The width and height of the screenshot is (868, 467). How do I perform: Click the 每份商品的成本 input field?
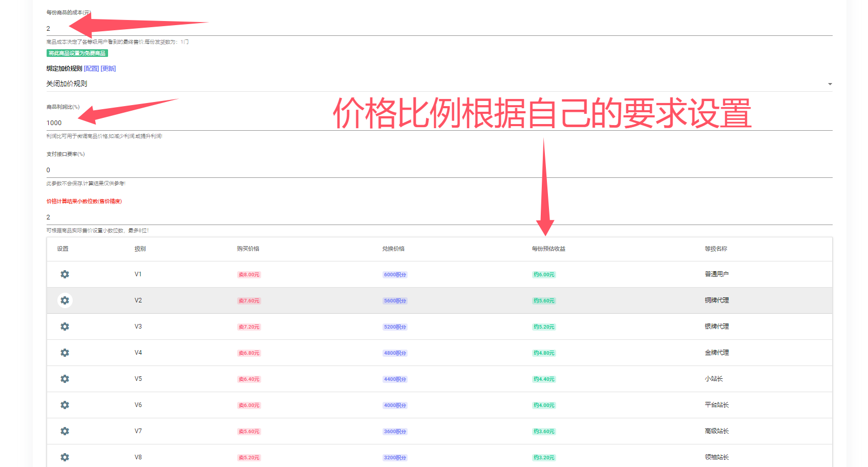click(435, 29)
